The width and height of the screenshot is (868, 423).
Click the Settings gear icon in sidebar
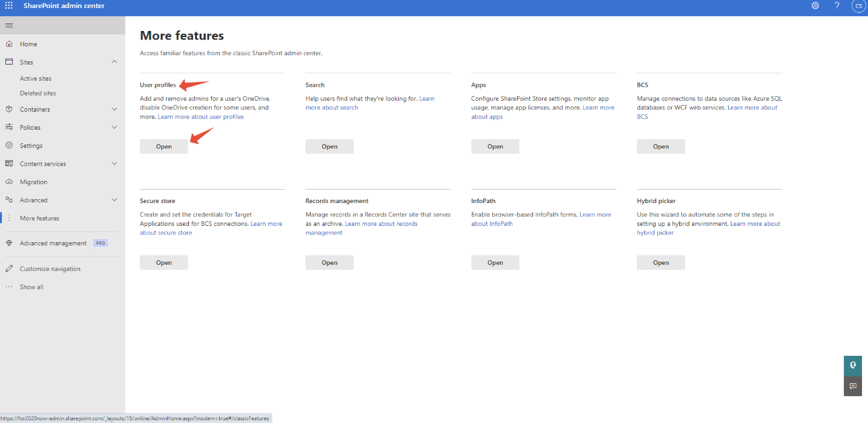coord(9,145)
